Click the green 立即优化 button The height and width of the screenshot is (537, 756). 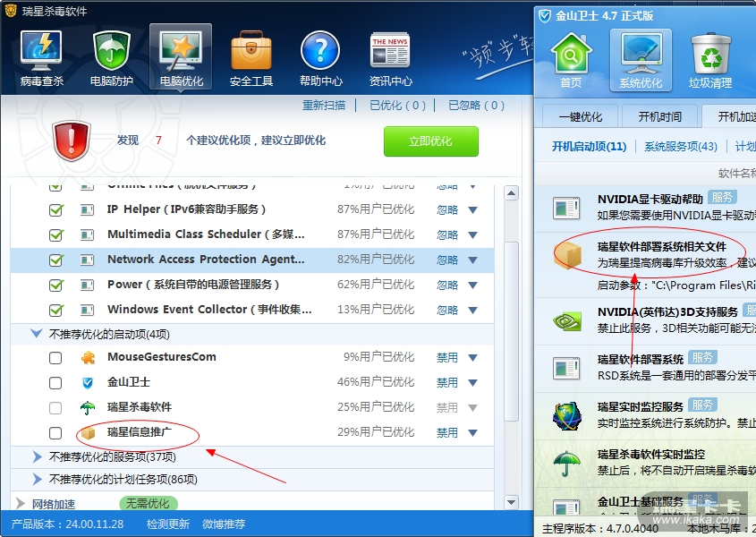tap(431, 141)
